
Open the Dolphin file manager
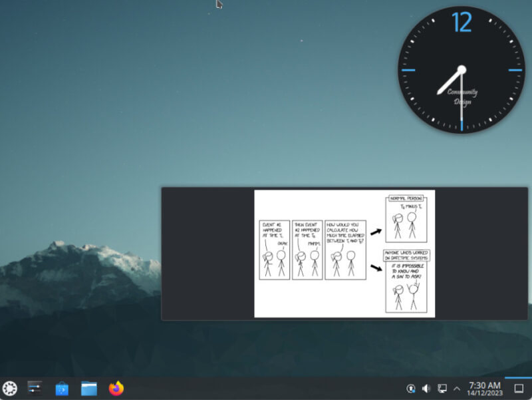[x=88, y=388]
